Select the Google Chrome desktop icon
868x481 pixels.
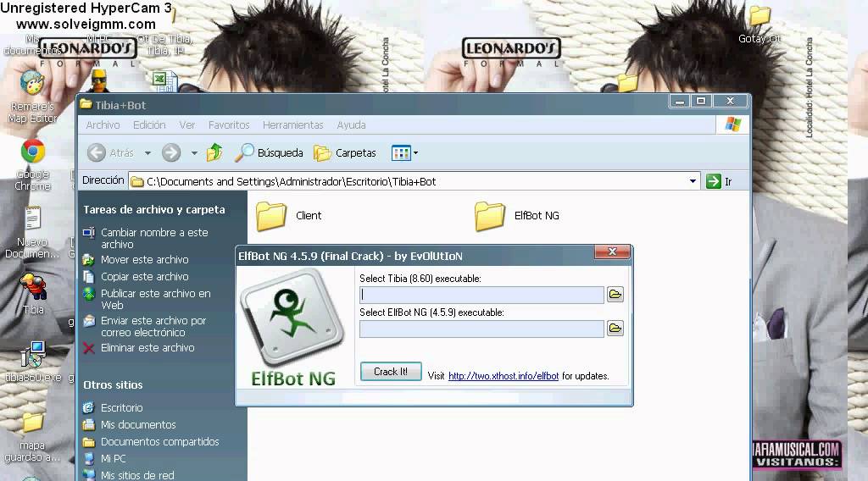click(33, 165)
